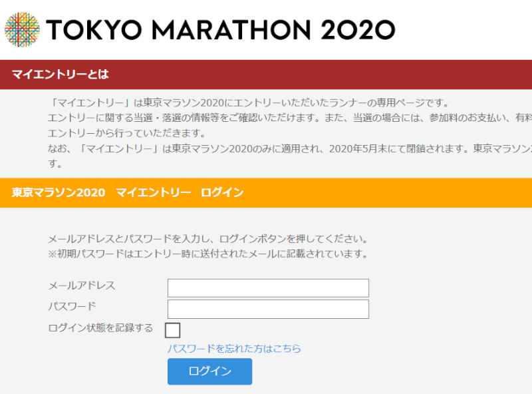Focus the メールアドレス input field
The width and height of the screenshot is (532, 394).
click(268, 288)
